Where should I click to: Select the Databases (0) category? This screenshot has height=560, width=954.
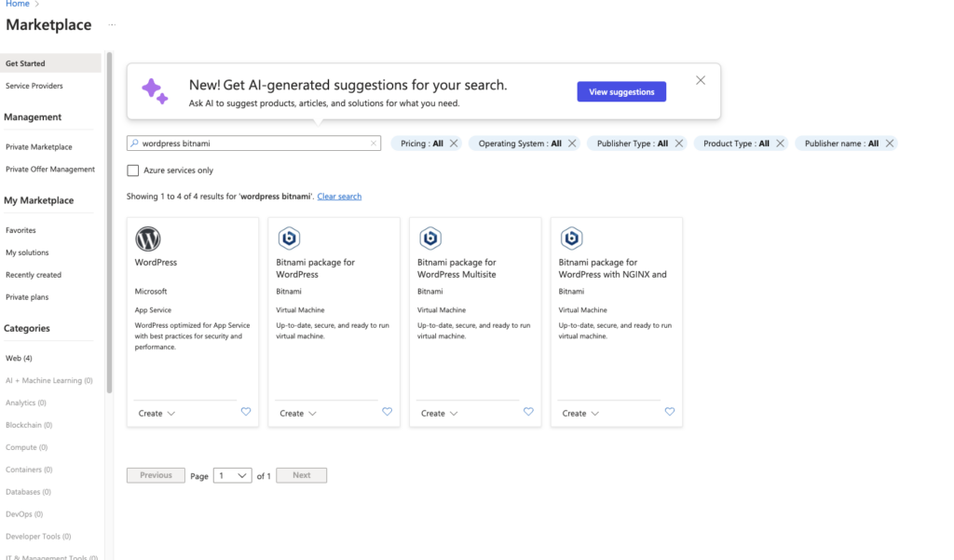coord(29,492)
